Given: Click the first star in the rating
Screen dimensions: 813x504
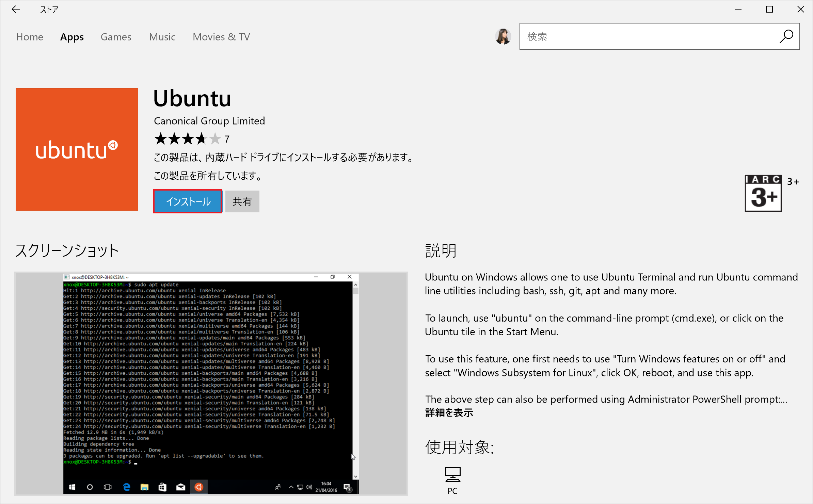Looking at the screenshot, I should tap(160, 139).
